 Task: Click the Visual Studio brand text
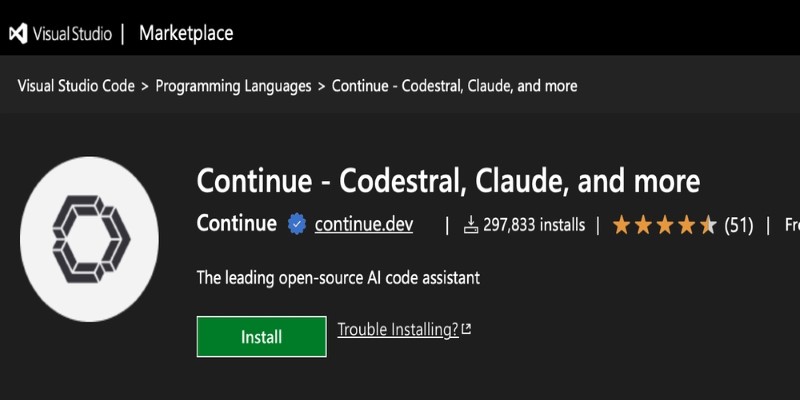tap(72, 34)
